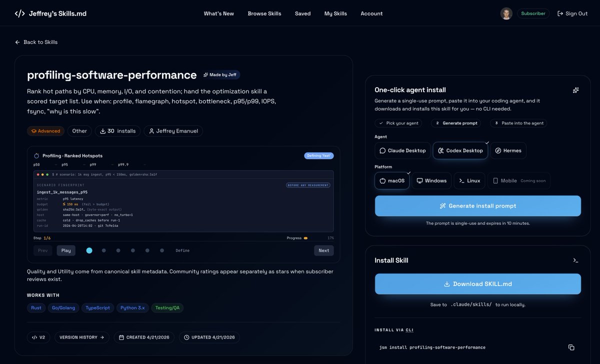This screenshot has width=600, height=364.
Task: Click the Prev button in demo
Action: pos(43,250)
